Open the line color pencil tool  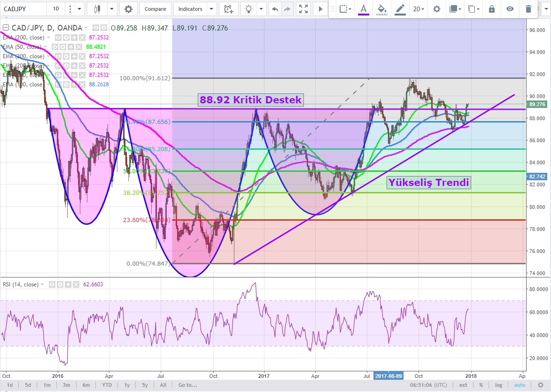(400, 9)
